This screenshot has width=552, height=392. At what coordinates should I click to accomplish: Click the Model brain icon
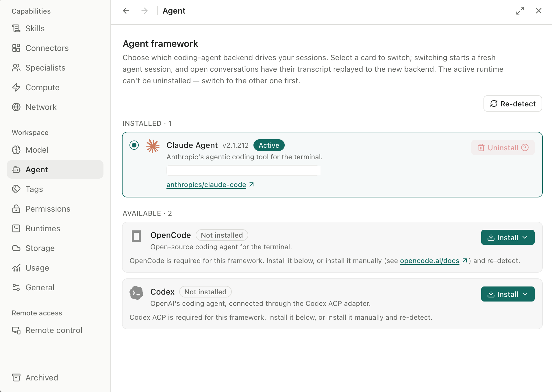16,150
